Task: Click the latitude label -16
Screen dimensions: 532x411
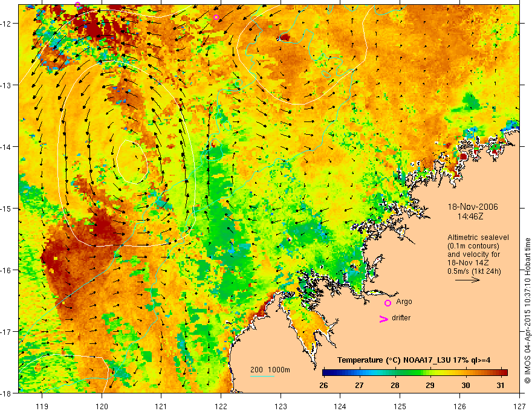Action: point(6,270)
